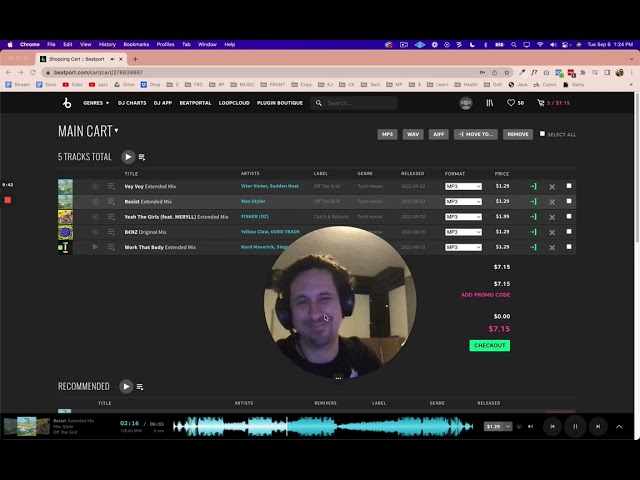Image resolution: width=640 pixels, height=480 pixels.
Task: Open format dropdown for Resist
Action: (x=463, y=202)
